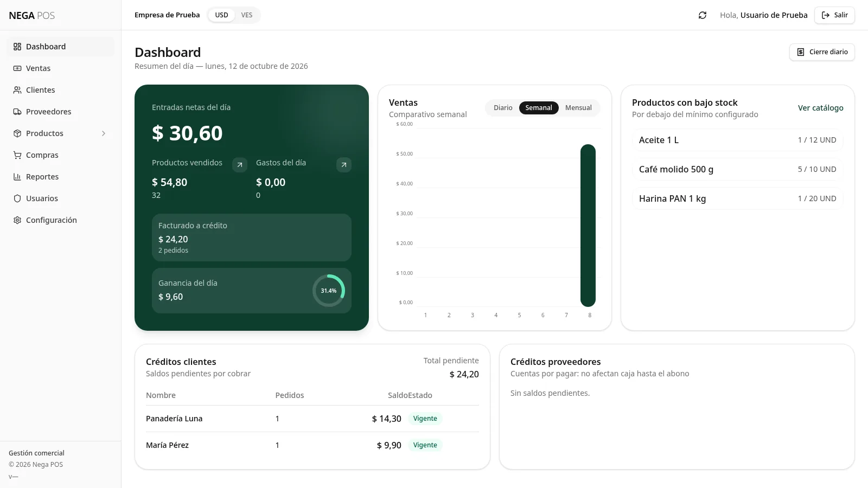Select the Mensual sales view
The width and height of the screenshot is (868, 488).
[578, 108]
